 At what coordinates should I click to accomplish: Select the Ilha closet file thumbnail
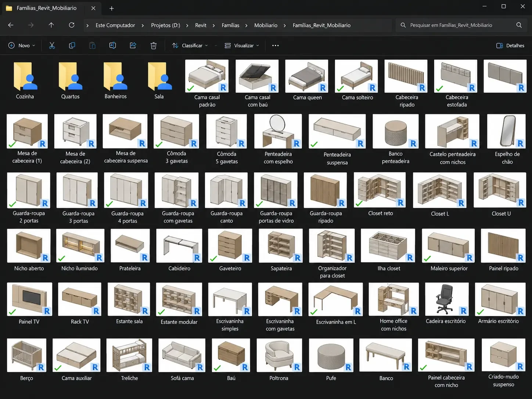pos(388,245)
